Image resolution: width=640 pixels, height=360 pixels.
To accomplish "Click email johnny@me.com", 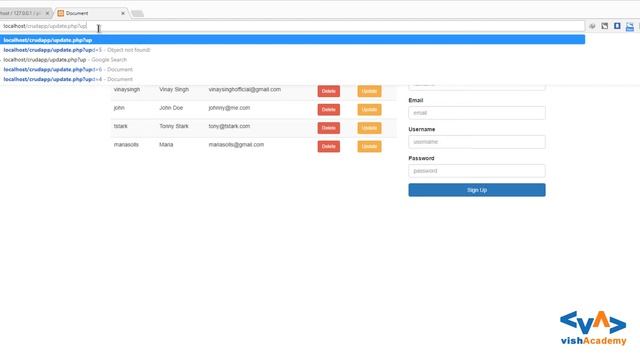I will pyautogui.click(x=229, y=108).
